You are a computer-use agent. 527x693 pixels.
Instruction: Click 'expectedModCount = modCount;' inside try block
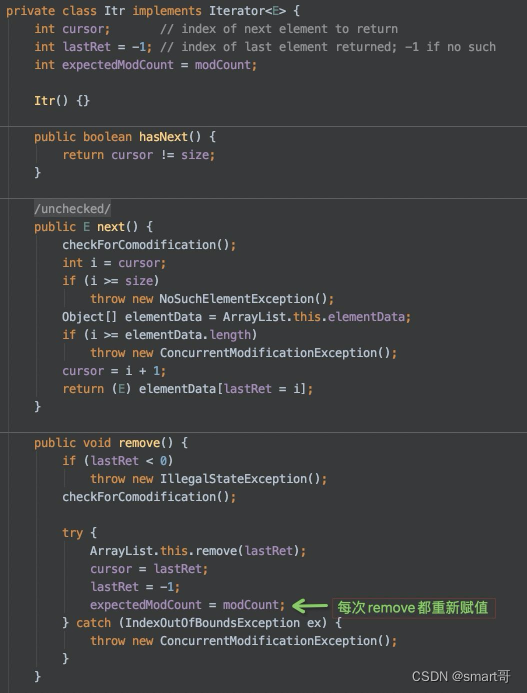tap(188, 605)
